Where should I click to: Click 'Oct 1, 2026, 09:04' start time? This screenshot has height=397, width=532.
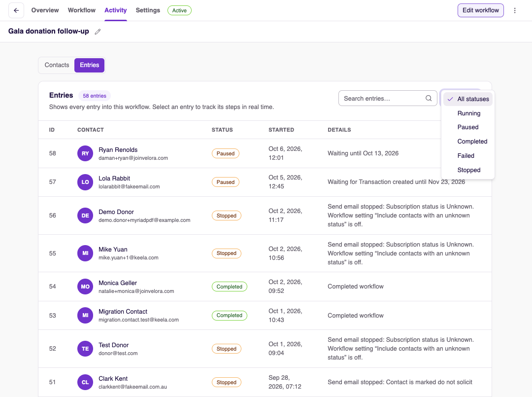[x=285, y=349]
